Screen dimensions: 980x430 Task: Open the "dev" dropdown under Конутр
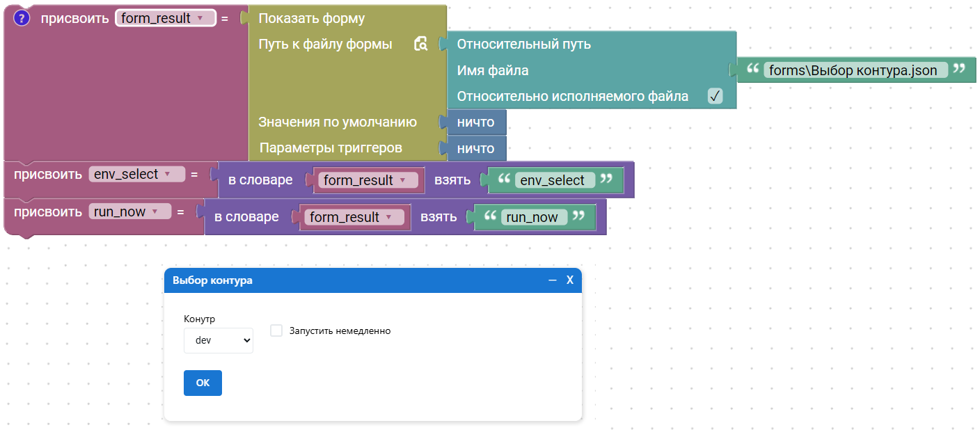click(x=219, y=341)
